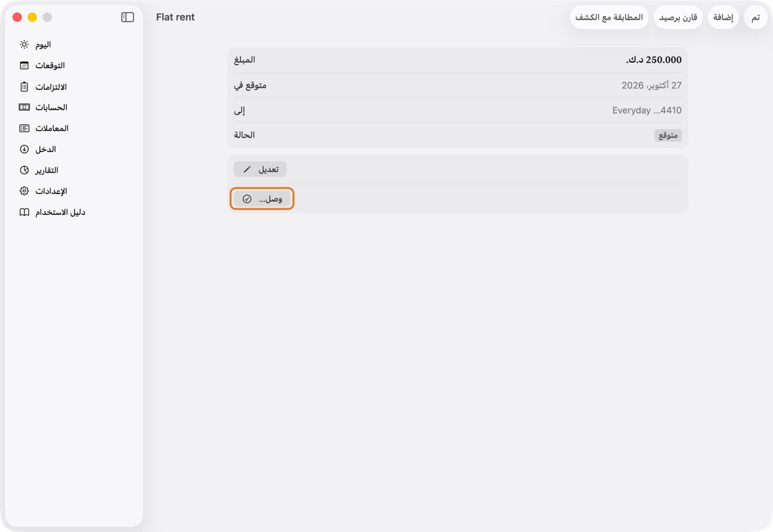Click the gear icon beside الإعدادات

[24, 191]
